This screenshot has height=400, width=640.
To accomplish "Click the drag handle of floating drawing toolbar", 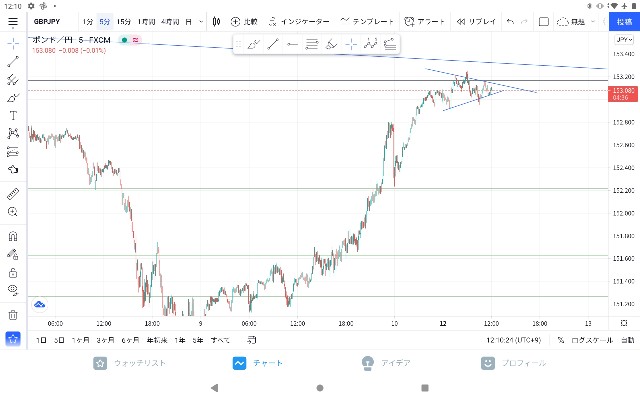I will click(238, 44).
